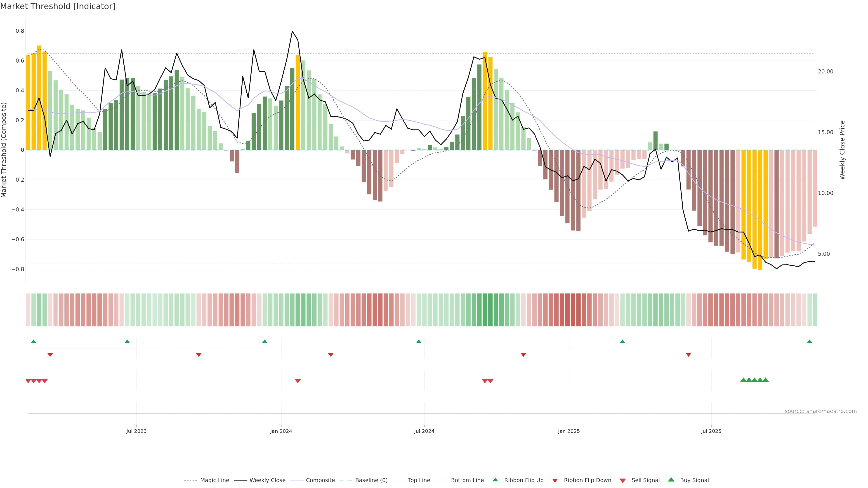Click the Sell Signal legend marker icon

[x=622, y=481]
